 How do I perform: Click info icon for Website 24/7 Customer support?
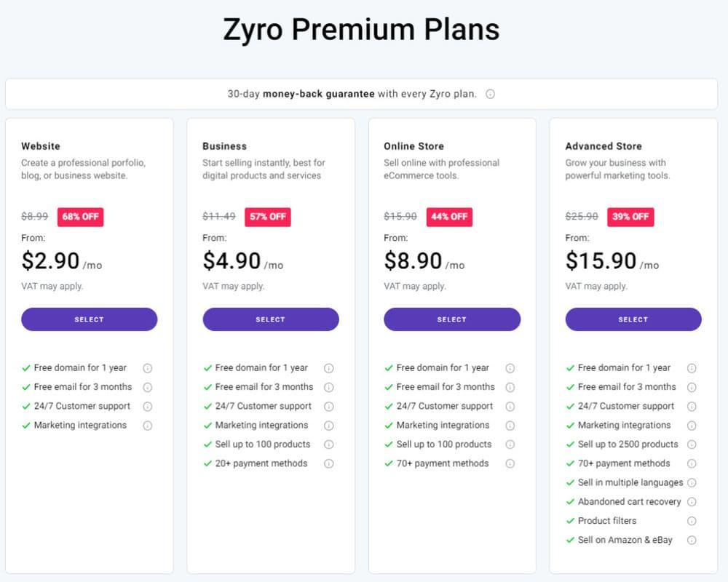coord(148,407)
